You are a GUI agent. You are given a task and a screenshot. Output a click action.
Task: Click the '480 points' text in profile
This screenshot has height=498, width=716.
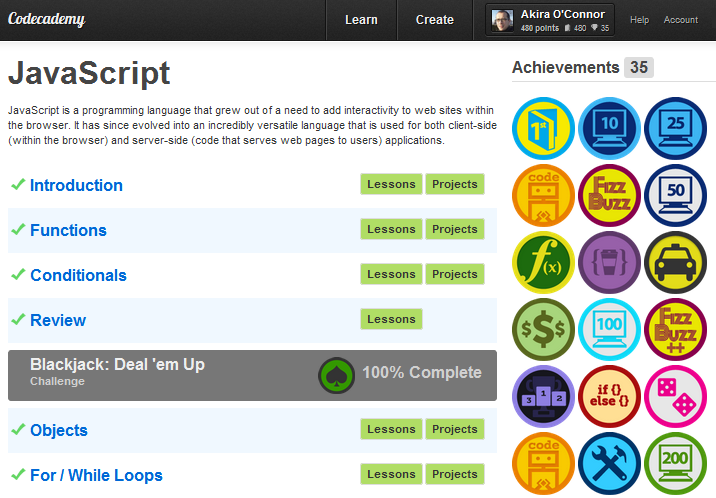pyautogui.click(x=540, y=28)
